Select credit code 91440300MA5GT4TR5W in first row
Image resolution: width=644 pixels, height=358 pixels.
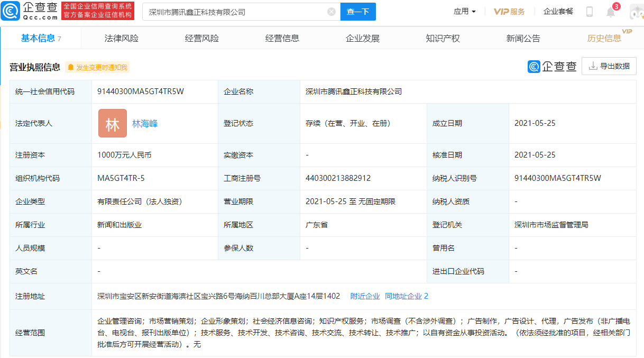pyautogui.click(x=141, y=91)
